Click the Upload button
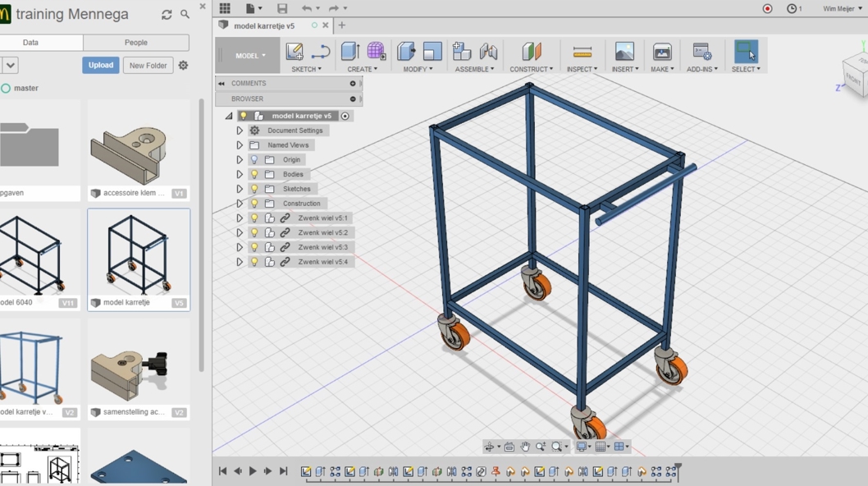 [x=101, y=66]
